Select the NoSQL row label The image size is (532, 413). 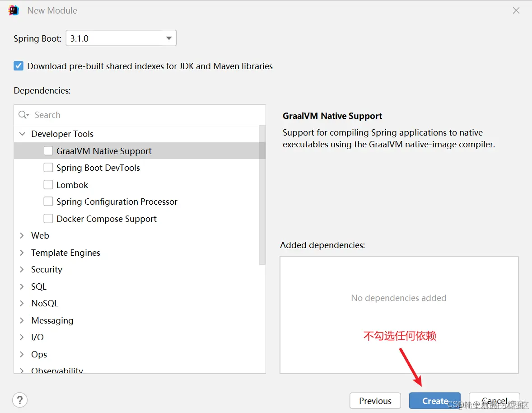(x=45, y=303)
